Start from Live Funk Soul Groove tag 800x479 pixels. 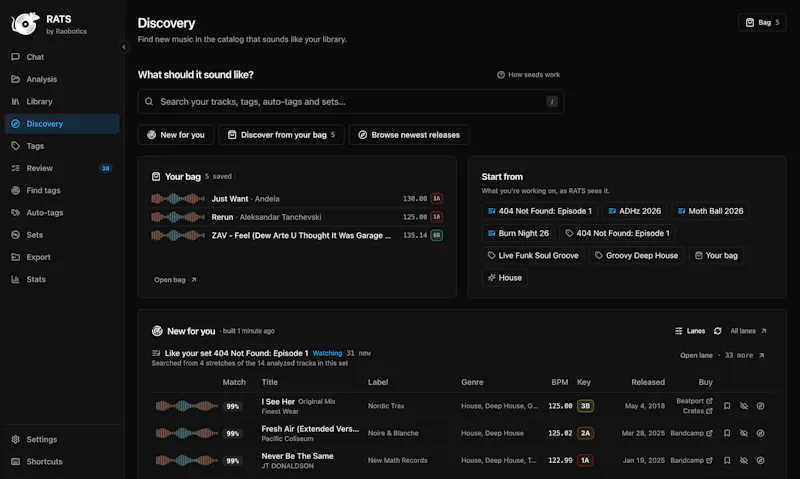pos(533,255)
